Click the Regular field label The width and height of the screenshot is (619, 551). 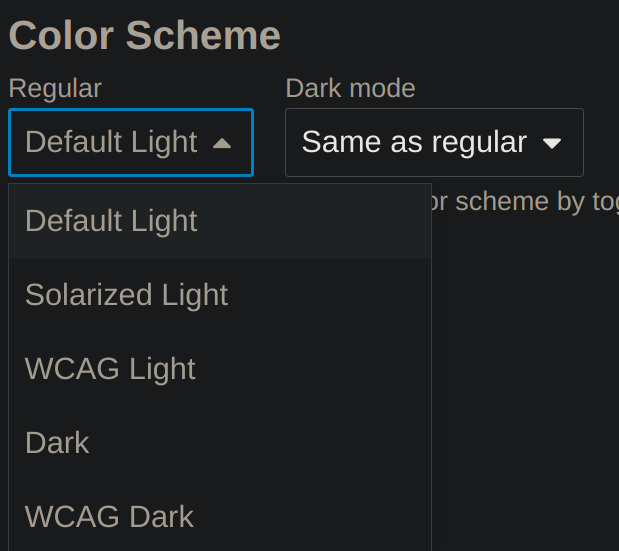[x=55, y=88]
